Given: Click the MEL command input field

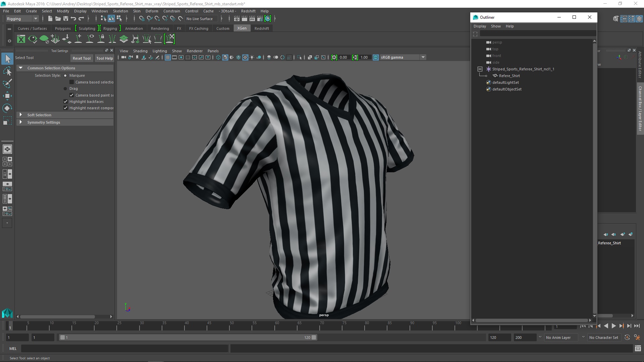Looking at the screenshot, I should [124, 349].
